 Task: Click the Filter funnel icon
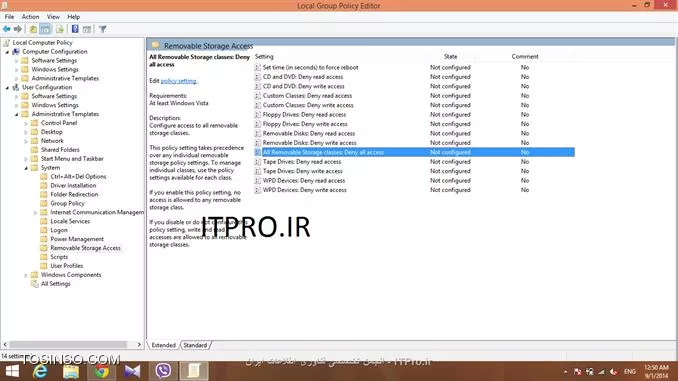point(102,29)
